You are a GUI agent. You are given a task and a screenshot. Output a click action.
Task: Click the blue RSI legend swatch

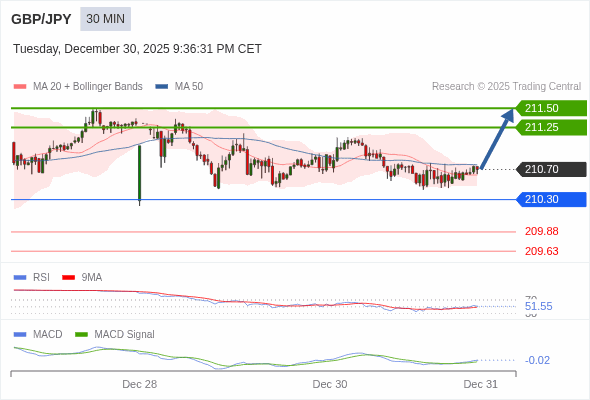coord(20,278)
